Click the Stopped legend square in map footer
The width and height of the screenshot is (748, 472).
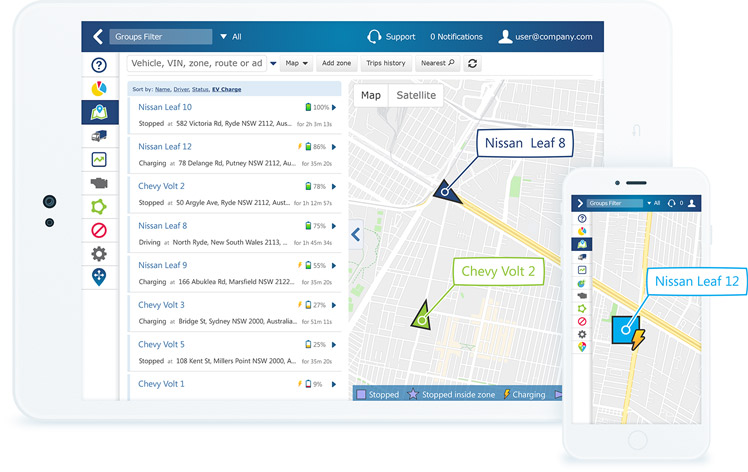point(361,395)
